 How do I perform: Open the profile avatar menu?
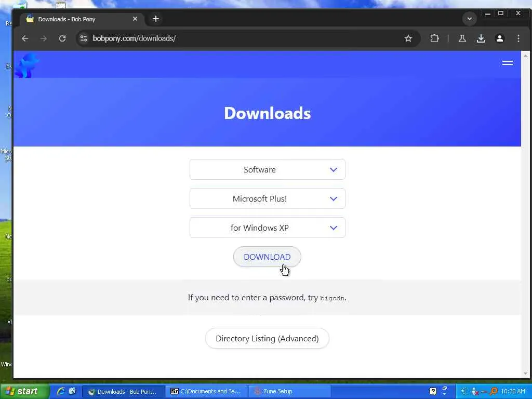click(x=499, y=38)
